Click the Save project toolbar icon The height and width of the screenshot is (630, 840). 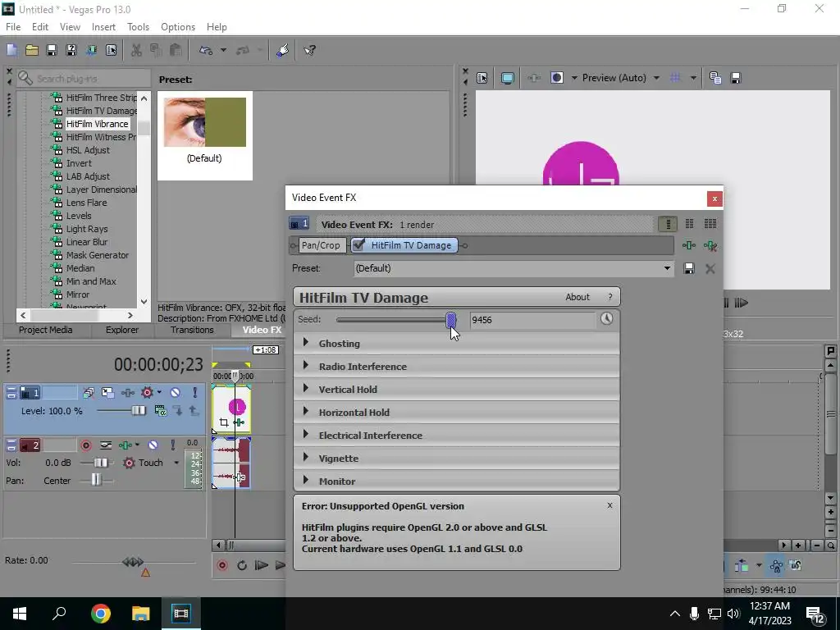click(x=52, y=50)
